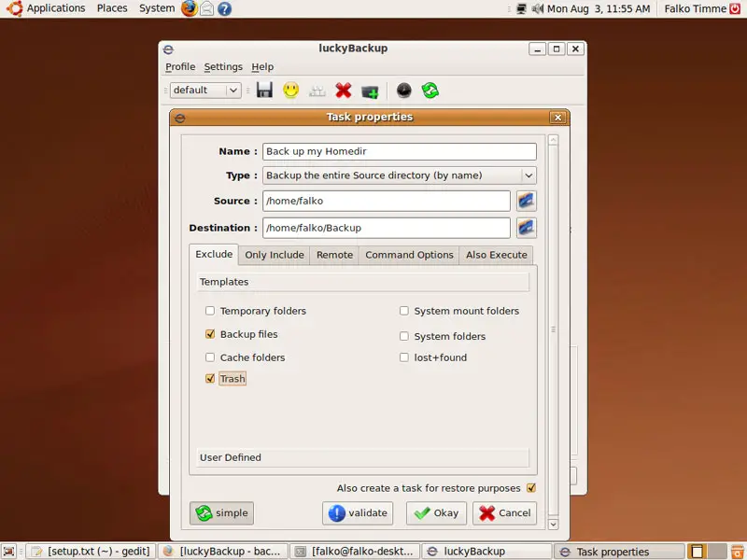Open the default profile dropdown
This screenshot has height=560, width=747.
point(205,90)
